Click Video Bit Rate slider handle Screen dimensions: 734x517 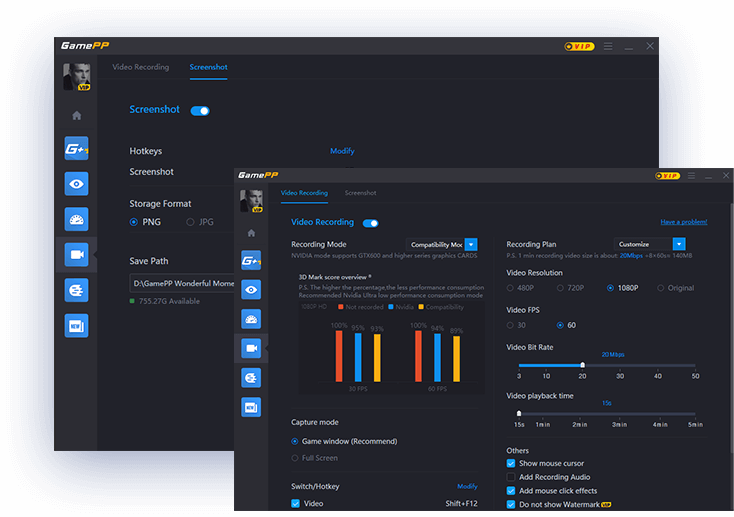[x=582, y=365]
